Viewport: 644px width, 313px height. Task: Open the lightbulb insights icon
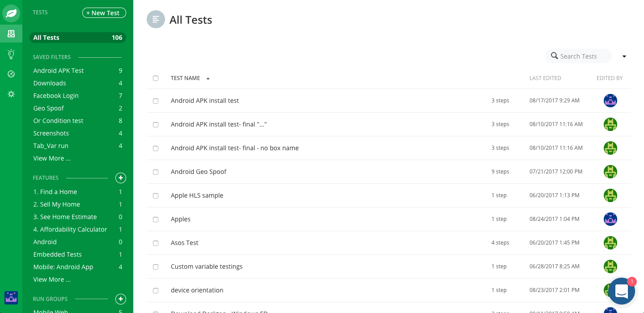[x=11, y=54]
